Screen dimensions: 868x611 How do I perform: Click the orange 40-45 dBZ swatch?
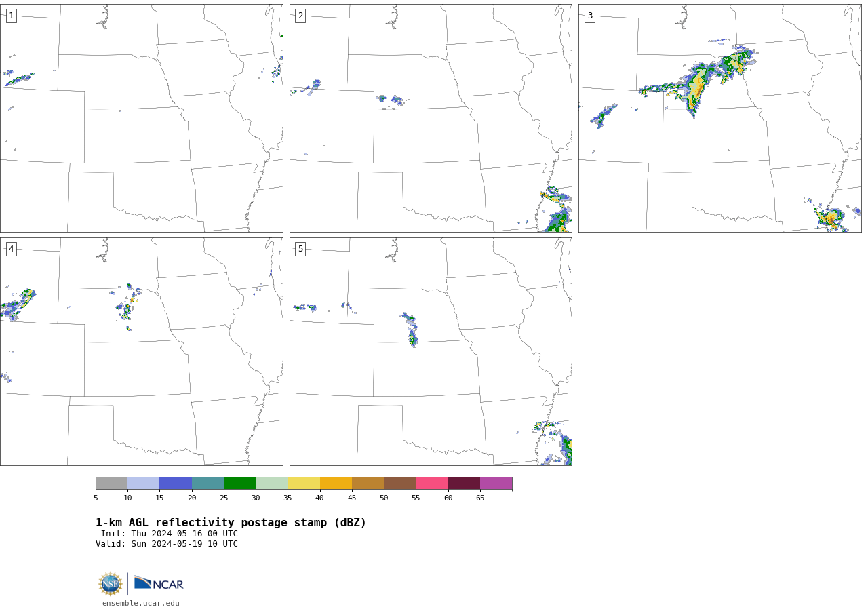[x=336, y=484]
